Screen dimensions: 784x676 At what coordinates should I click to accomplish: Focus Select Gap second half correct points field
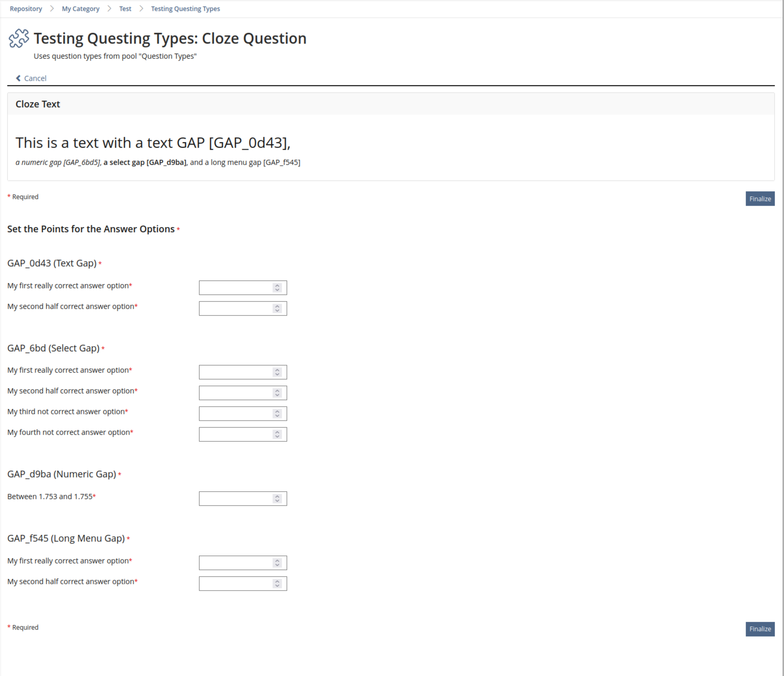235,393
